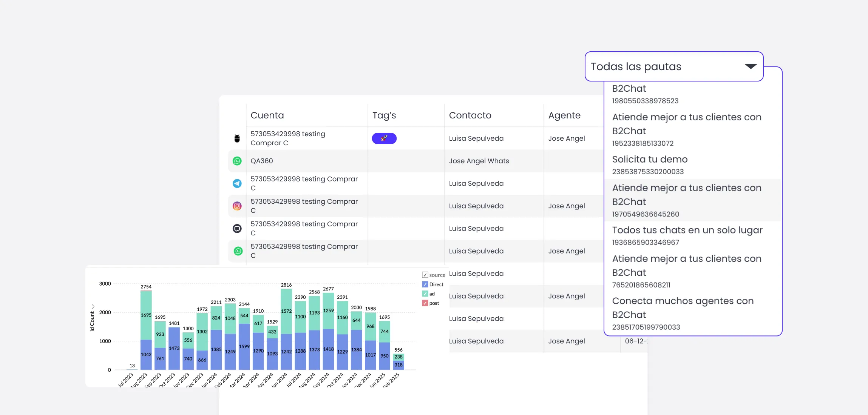Viewport: 868px width, 415px height.
Task: Click the Instagram channel icon
Action: (x=237, y=206)
